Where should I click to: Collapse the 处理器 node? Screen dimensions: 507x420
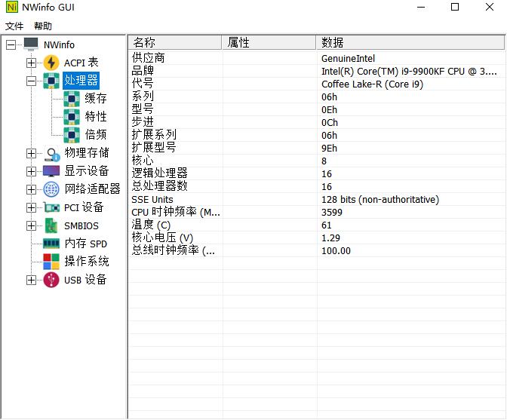coord(31,81)
